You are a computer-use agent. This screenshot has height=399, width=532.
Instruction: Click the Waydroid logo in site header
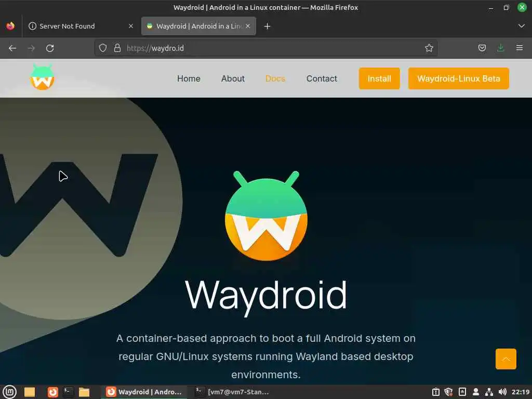[x=42, y=77]
